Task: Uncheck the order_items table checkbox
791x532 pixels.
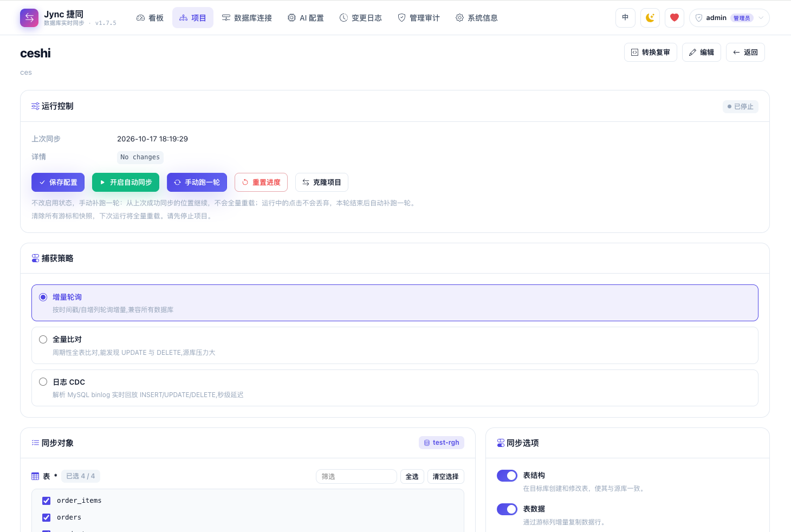Action: coord(47,501)
